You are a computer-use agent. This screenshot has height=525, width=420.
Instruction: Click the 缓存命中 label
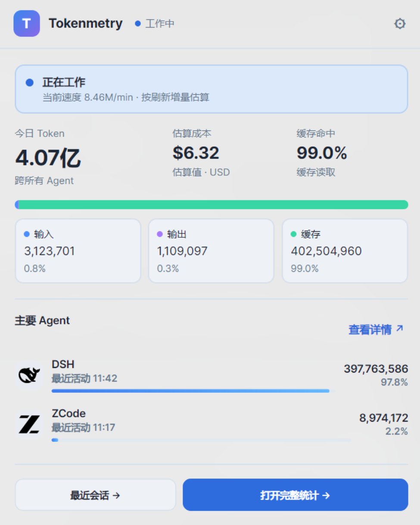coord(316,134)
